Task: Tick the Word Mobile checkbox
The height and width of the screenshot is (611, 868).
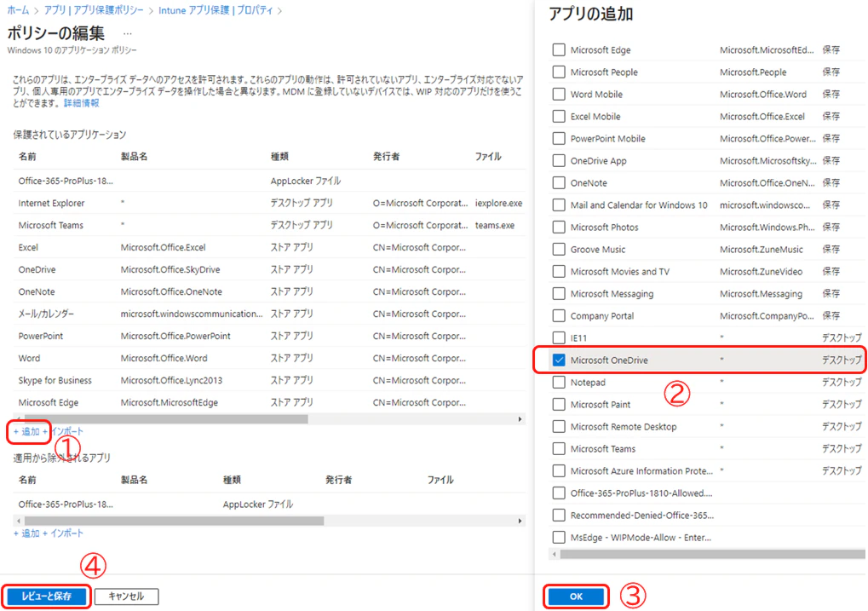Action: point(559,95)
